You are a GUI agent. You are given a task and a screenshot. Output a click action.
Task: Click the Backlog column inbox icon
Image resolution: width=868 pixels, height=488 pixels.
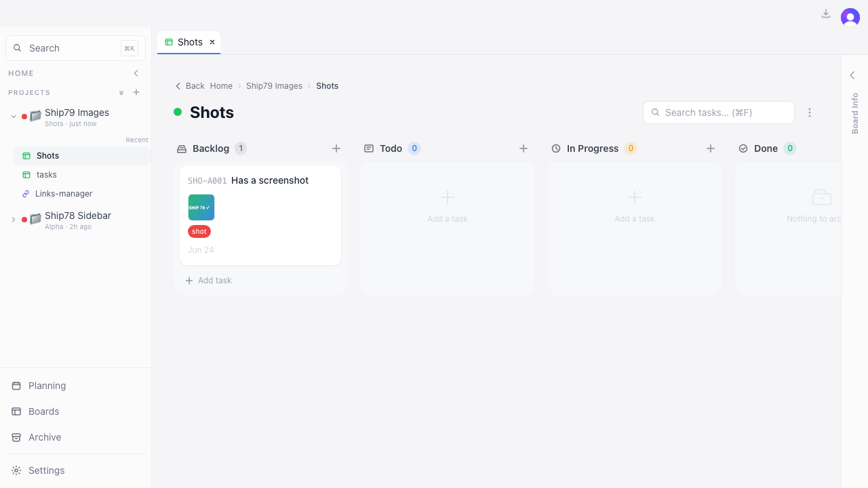tap(182, 148)
